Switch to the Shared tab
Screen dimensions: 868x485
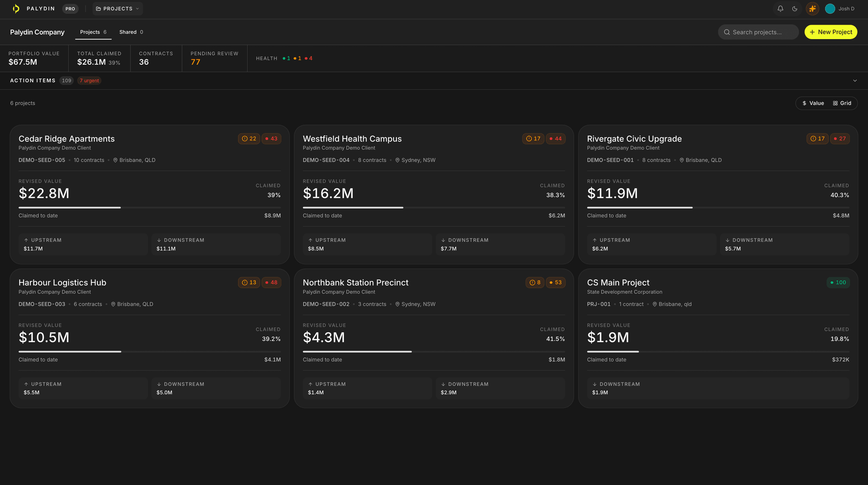tap(131, 32)
